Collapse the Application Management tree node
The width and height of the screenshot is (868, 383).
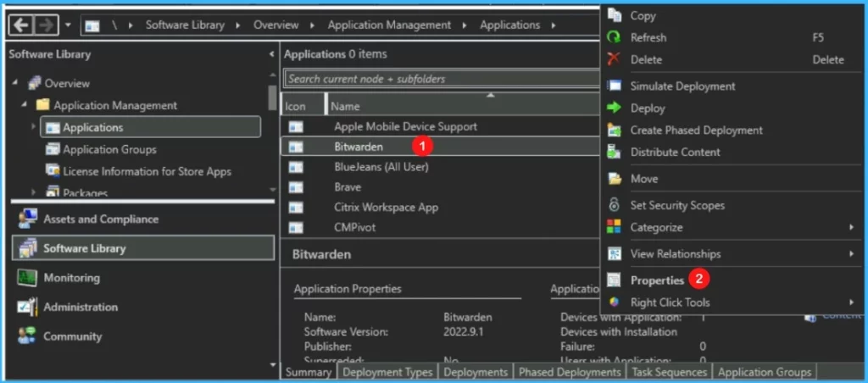coord(25,104)
